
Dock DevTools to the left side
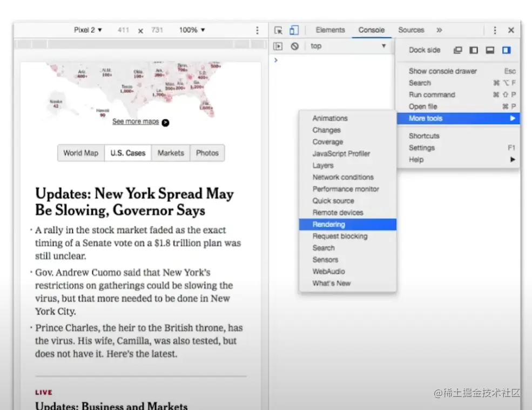click(x=474, y=50)
